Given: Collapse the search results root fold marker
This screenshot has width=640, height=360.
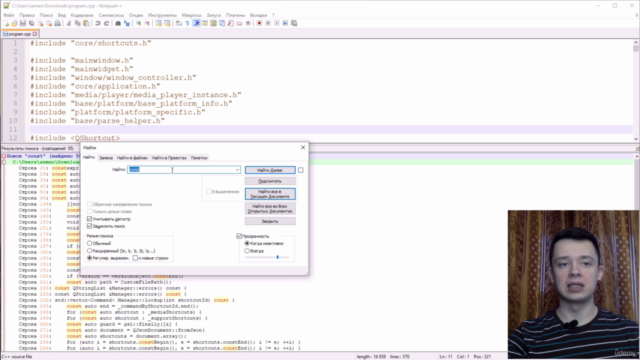Looking at the screenshot, I should pyautogui.click(x=3, y=156).
